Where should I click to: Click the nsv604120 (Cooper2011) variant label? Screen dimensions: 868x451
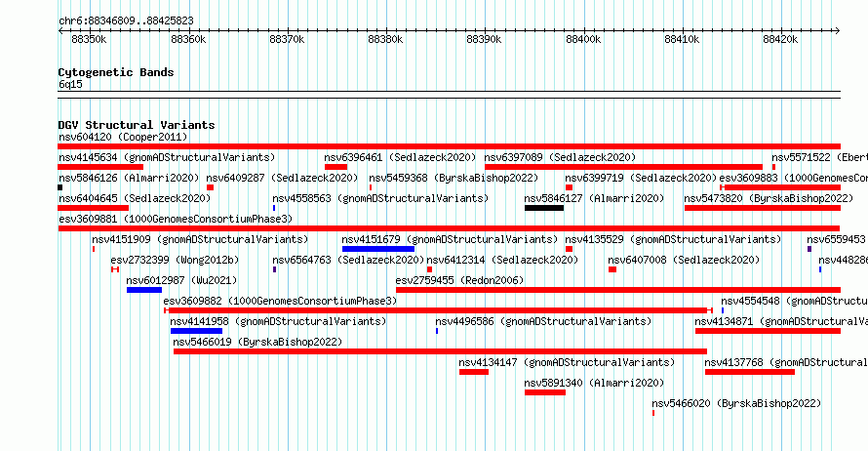point(123,137)
